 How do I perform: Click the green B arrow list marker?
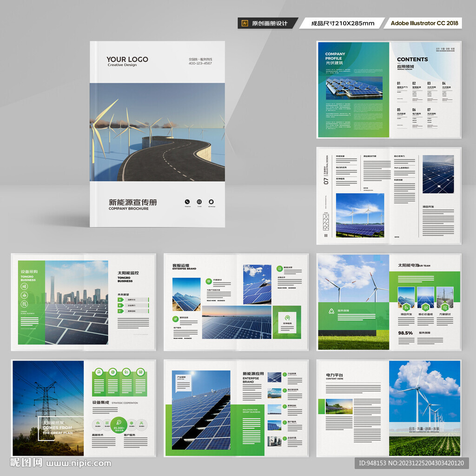tap(120, 305)
